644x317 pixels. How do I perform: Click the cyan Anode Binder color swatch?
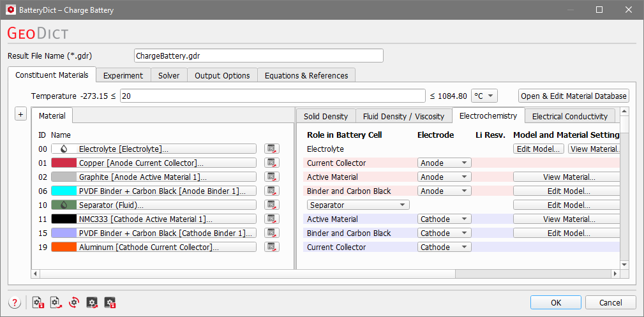64,191
